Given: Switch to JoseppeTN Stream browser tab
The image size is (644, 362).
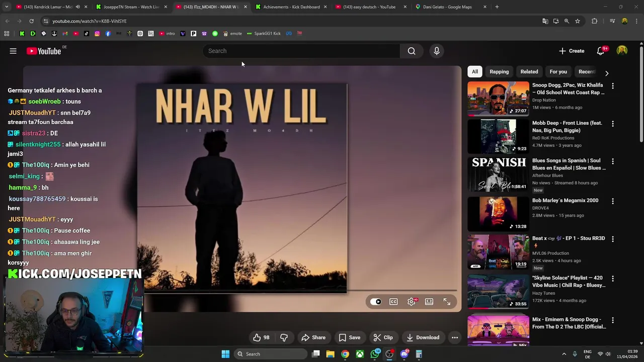Looking at the screenshot, I should click(131, 7).
